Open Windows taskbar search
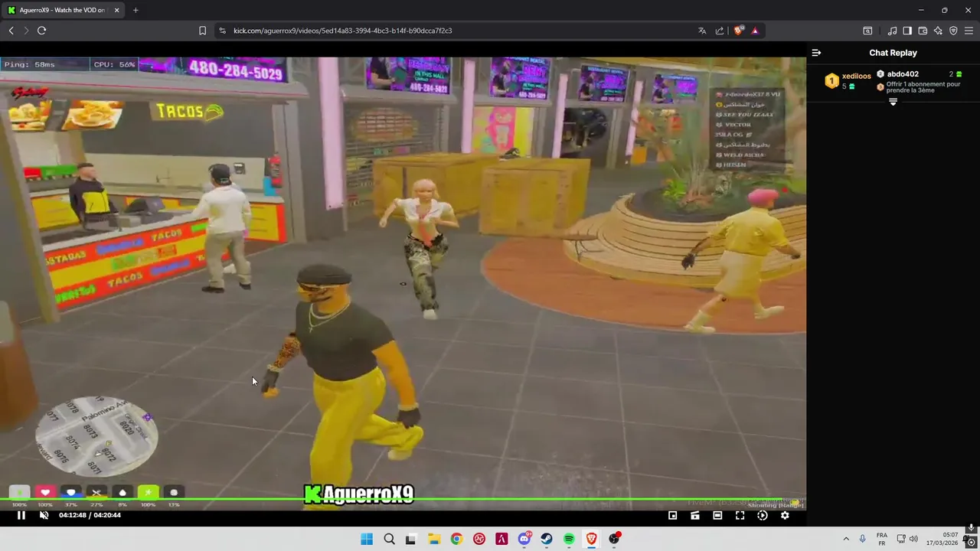This screenshot has width=980, height=551. [x=389, y=539]
